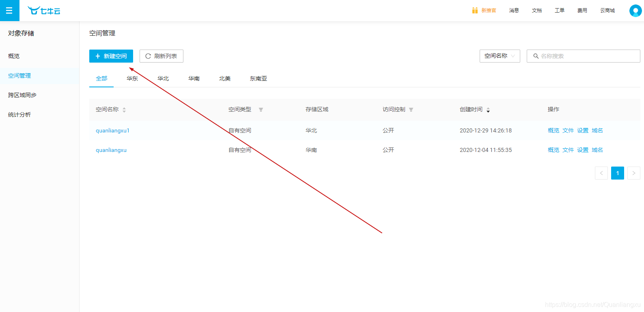The width and height of the screenshot is (644, 312).
Task: Sort by 空间名称 column arrows
Action: (x=124, y=110)
